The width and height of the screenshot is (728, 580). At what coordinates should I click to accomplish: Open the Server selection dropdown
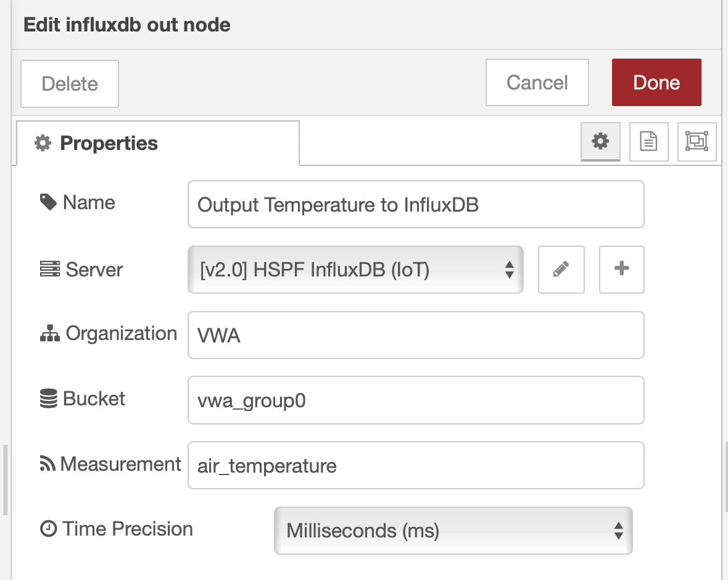[x=355, y=270]
